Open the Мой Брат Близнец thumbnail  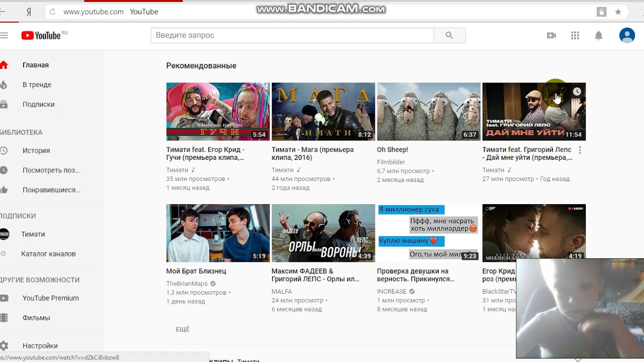(x=218, y=233)
